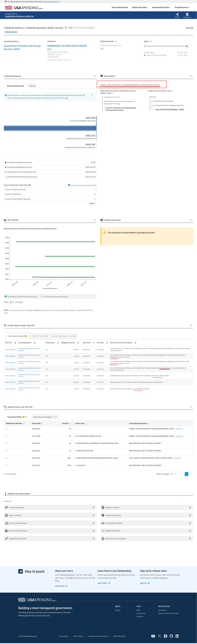Click info icon in Federal Accounts header
197x644 pixels.
[191, 220]
